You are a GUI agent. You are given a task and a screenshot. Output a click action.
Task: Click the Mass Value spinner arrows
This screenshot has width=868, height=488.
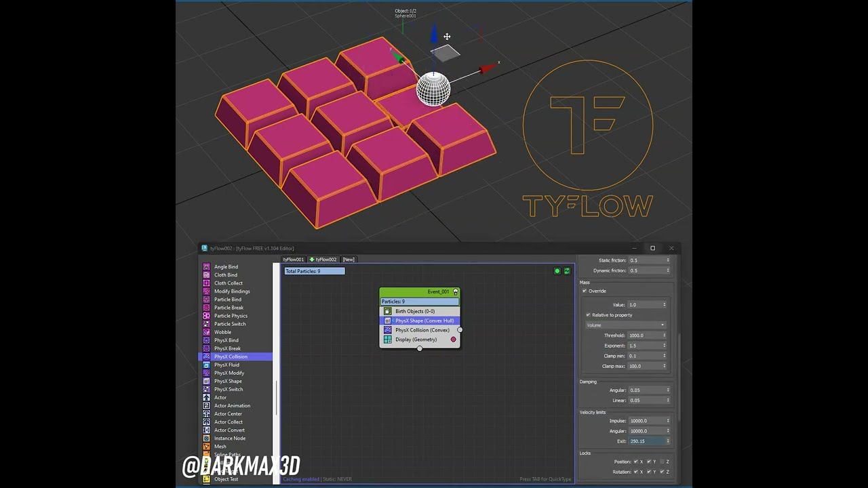pos(665,305)
